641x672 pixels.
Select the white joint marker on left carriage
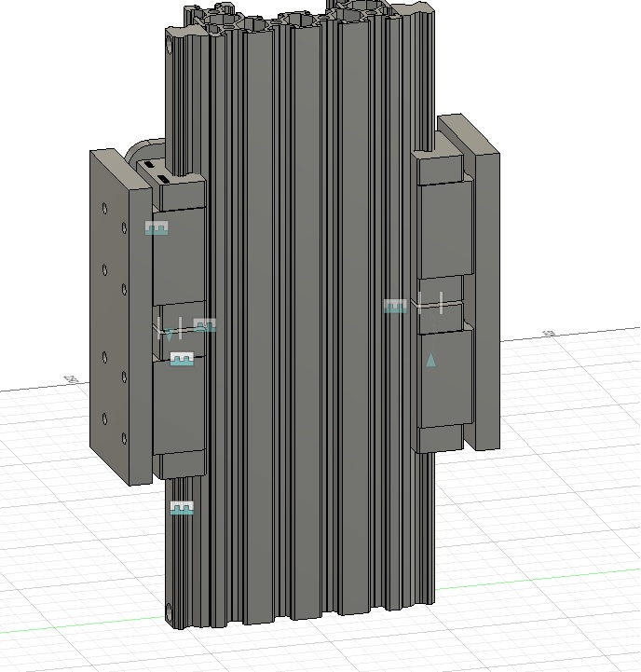tap(169, 326)
